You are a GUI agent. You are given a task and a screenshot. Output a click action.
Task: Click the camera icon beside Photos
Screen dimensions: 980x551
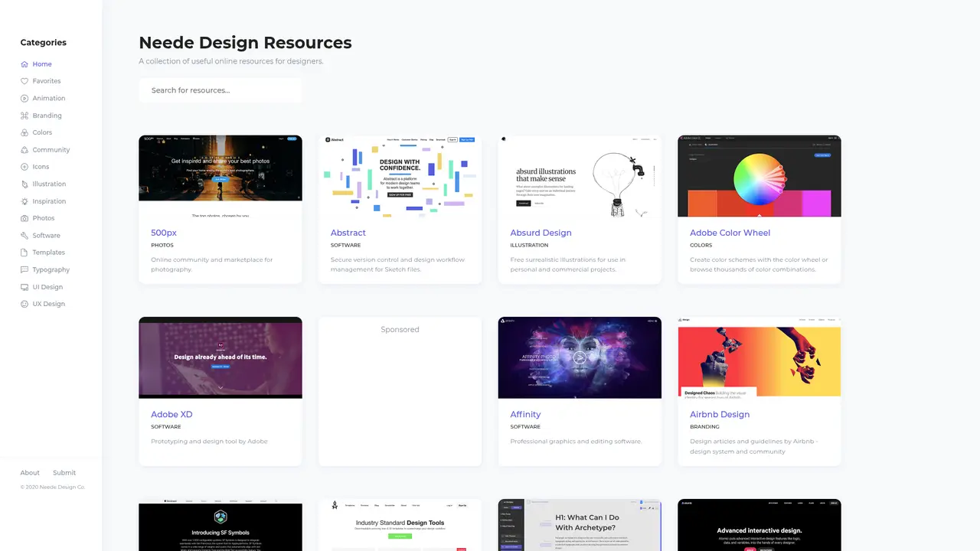click(x=24, y=218)
